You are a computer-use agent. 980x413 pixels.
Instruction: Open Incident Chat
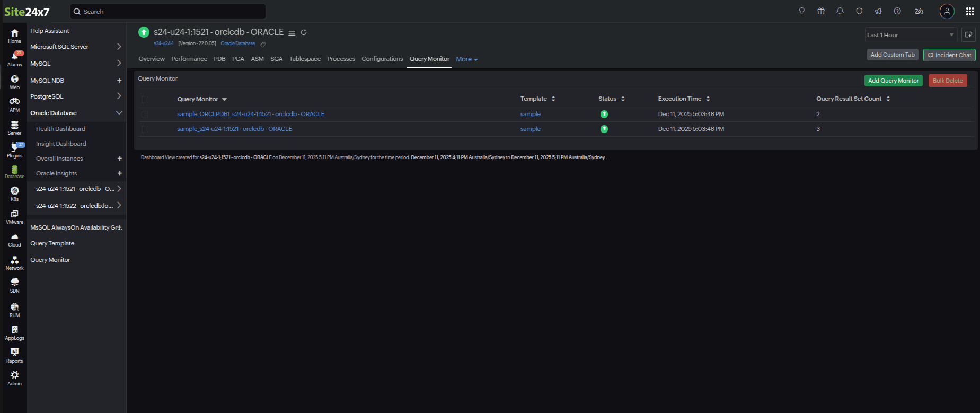coord(949,55)
